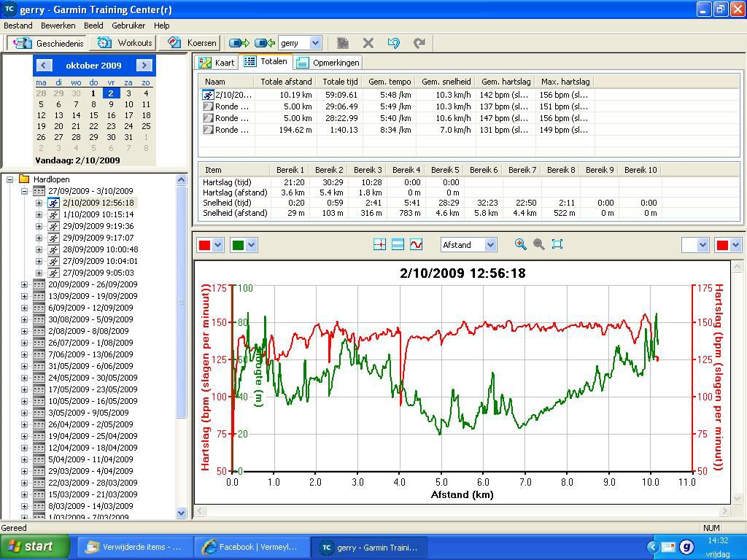The width and height of the screenshot is (747, 560).
Task: Click the crosshair marker graph icon
Action: 379,245
